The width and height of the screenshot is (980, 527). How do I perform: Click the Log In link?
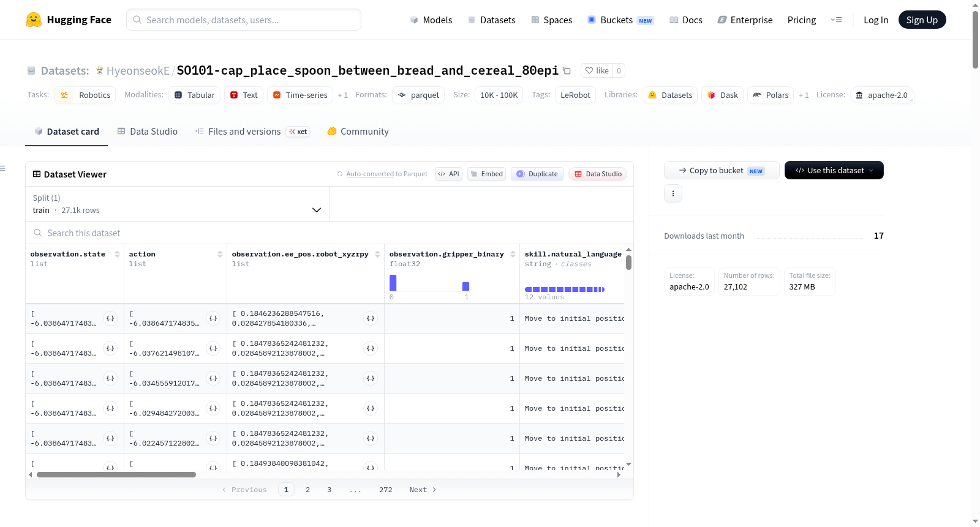pyautogui.click(x=876, y=20)
